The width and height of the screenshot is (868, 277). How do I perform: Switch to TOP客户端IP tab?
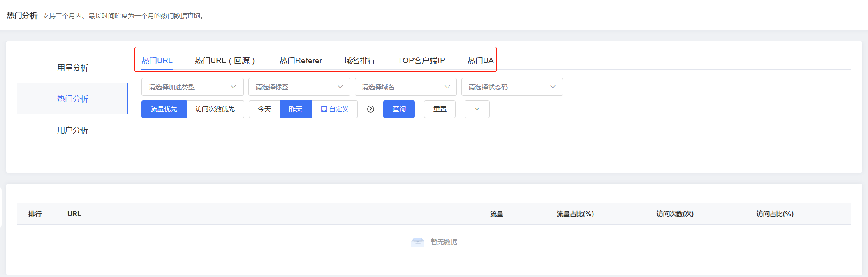coord(421,61)
